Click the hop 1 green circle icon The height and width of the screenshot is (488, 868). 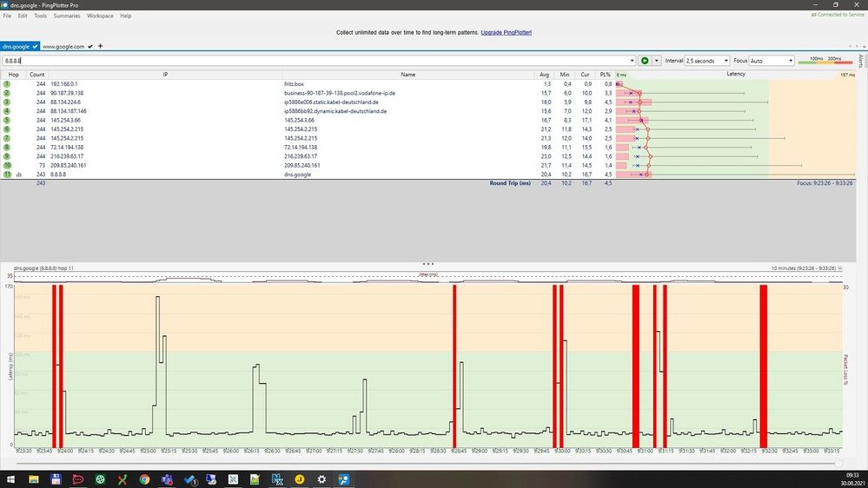[7, 84]
